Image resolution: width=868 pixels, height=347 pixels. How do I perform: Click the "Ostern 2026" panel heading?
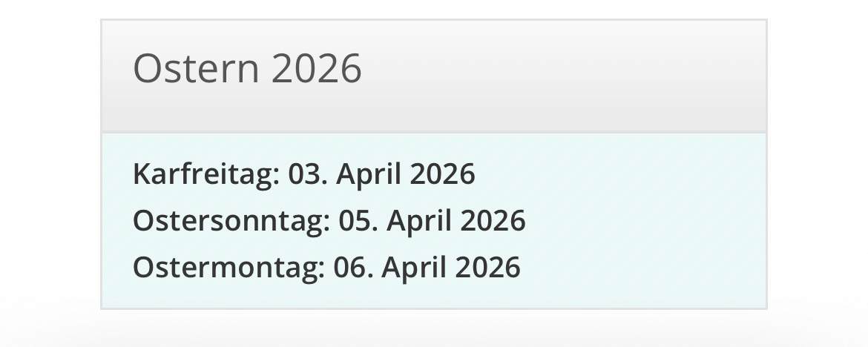click(x=247, y=69)
